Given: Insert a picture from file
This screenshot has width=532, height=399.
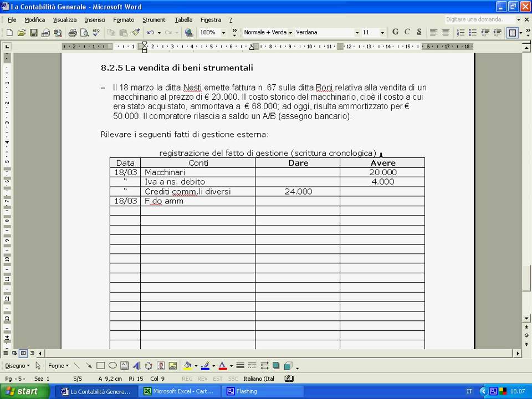Looking at the screenshot, I should coord(173,366).
